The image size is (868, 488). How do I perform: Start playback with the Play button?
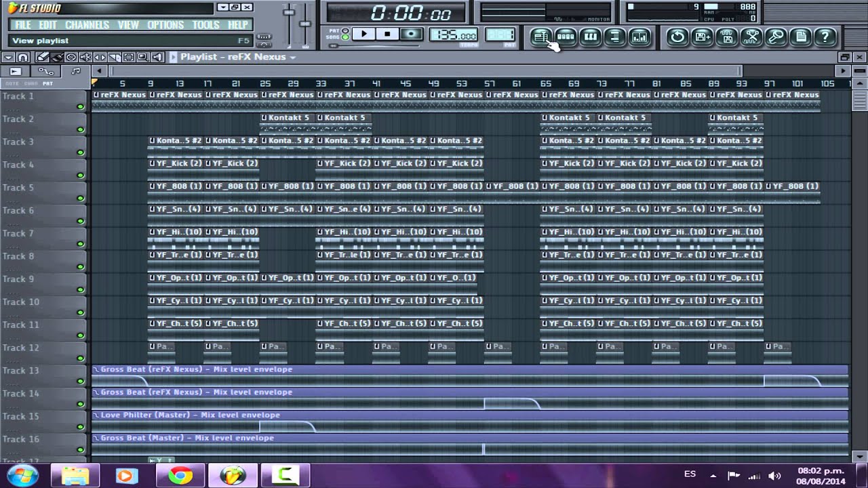pos(363,34)
